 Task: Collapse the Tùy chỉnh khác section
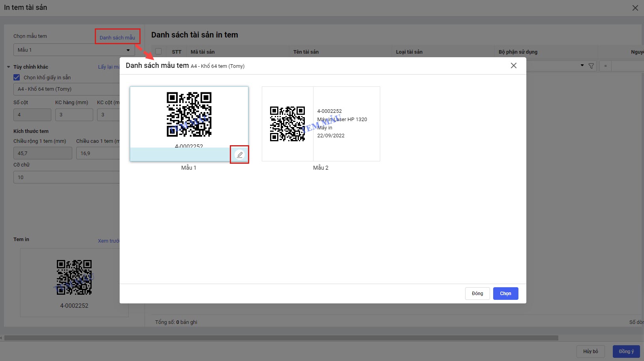point(9,67)
